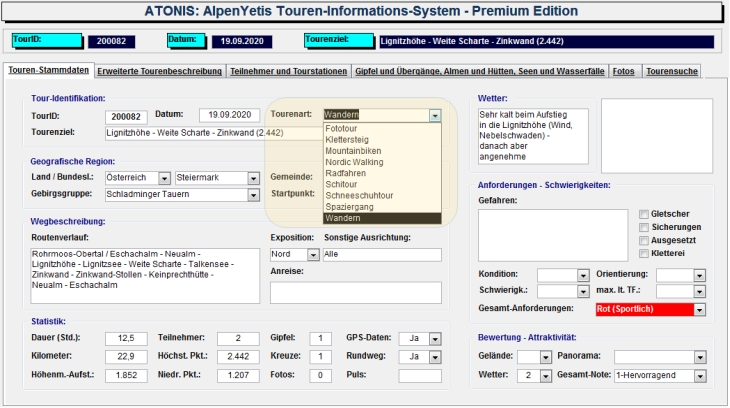
Task: Click the empty Anreise field
Action: point(356,292)
